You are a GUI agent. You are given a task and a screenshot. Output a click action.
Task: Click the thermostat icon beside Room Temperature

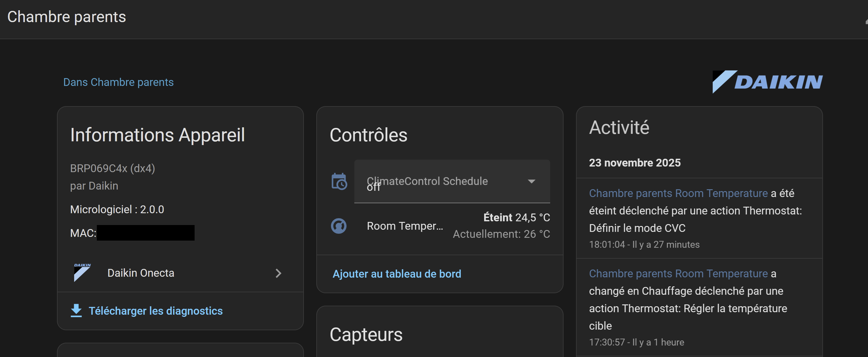click(x=339, y=226)
